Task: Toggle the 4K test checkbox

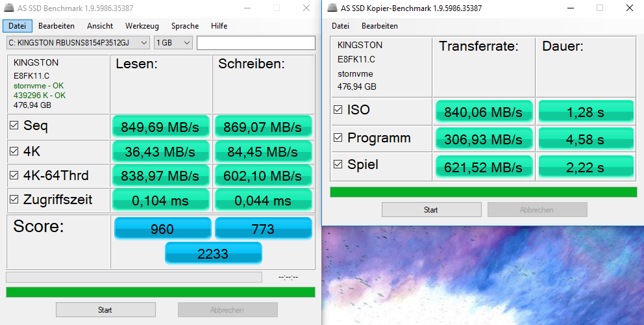Action: click(14, 151)
